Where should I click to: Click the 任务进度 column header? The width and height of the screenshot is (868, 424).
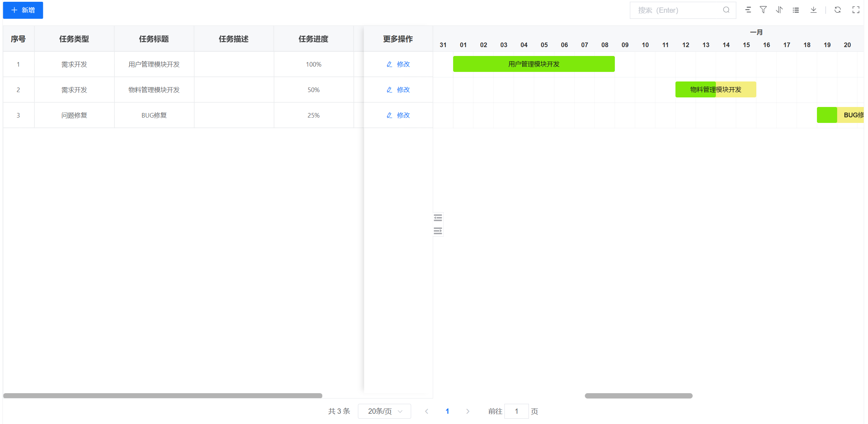coord(313,39)
